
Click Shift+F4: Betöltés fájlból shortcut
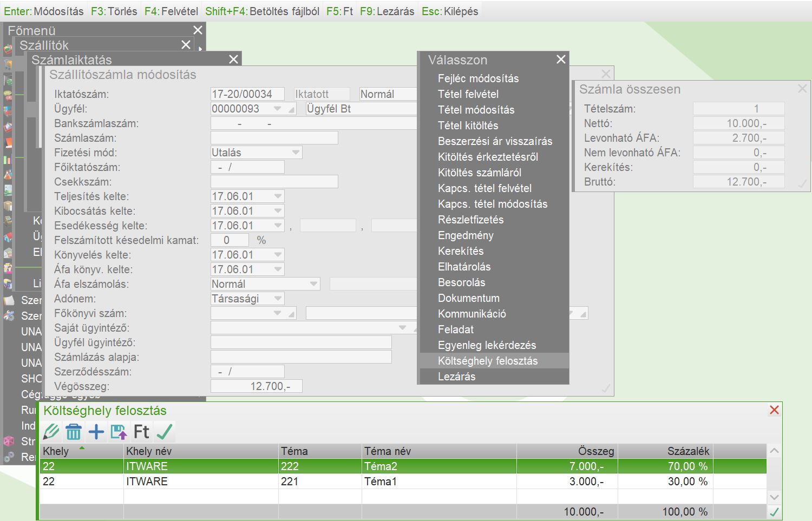click(263, 11)
